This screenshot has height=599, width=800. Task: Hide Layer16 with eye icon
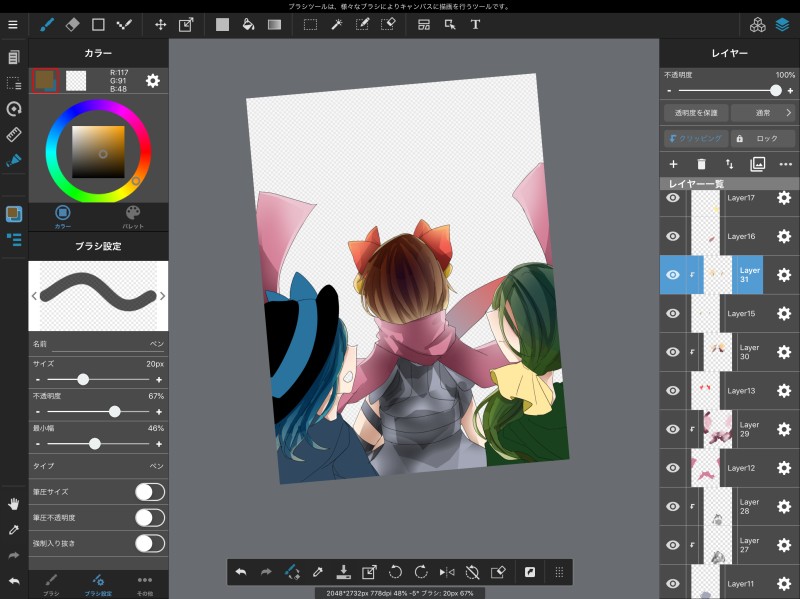point(673,236)
